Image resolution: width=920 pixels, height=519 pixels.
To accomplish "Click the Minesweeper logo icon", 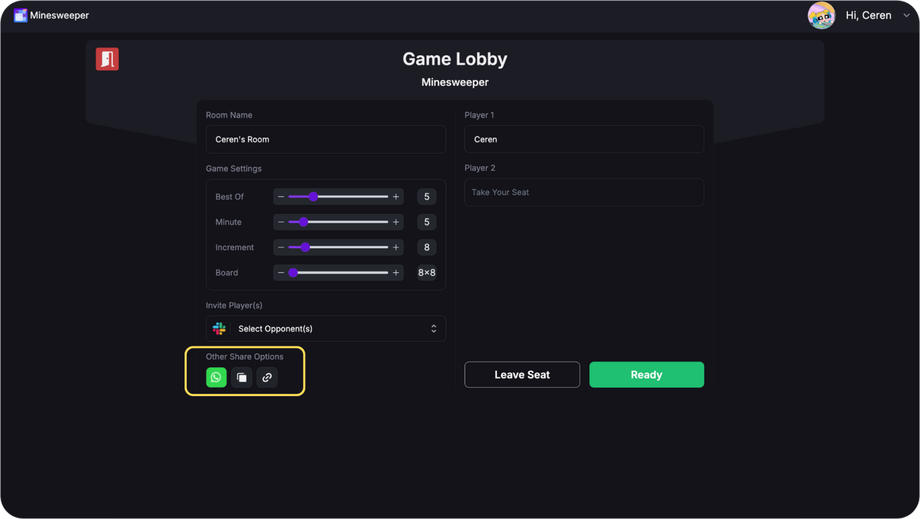I will click(x=21, y=15).
